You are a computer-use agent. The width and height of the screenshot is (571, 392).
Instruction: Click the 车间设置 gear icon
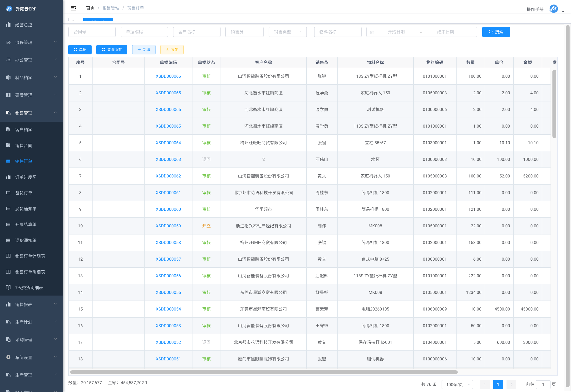point(8,357)
